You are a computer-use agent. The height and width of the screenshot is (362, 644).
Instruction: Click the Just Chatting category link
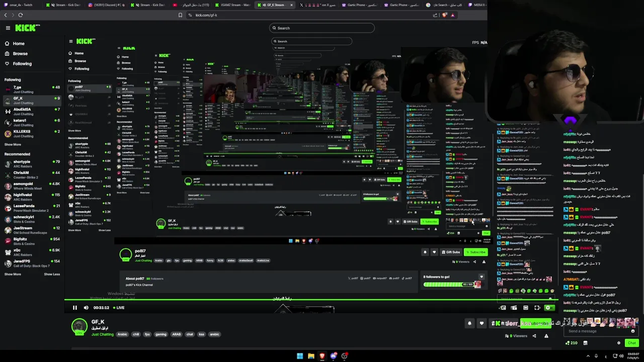[103, 334]
